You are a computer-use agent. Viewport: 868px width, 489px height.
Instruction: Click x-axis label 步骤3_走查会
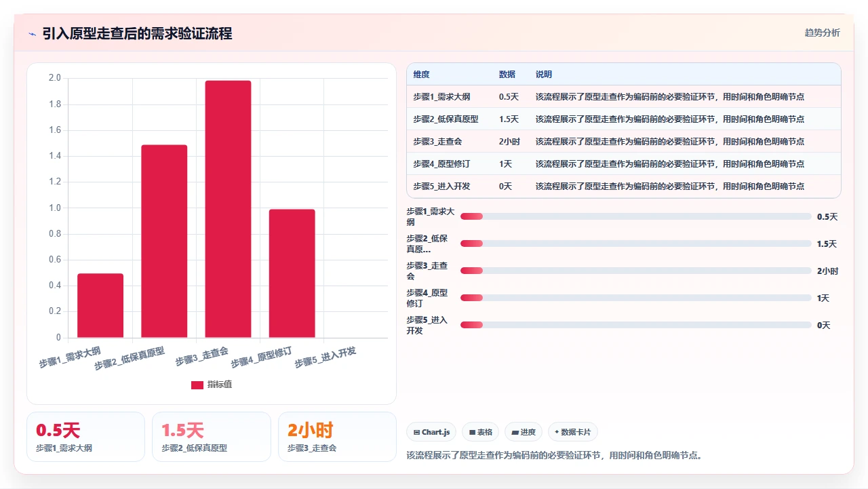click(202, 356)
